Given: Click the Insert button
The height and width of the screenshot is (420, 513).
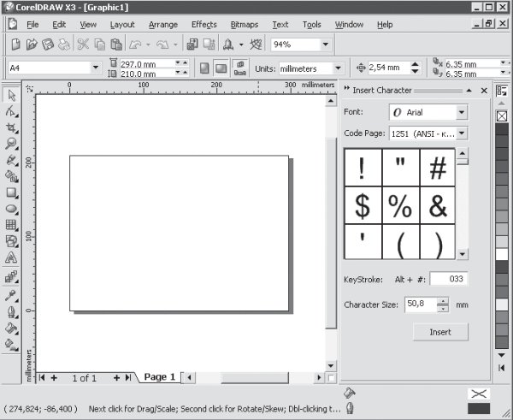Looking at the screenshot, I should pos(440,332).
